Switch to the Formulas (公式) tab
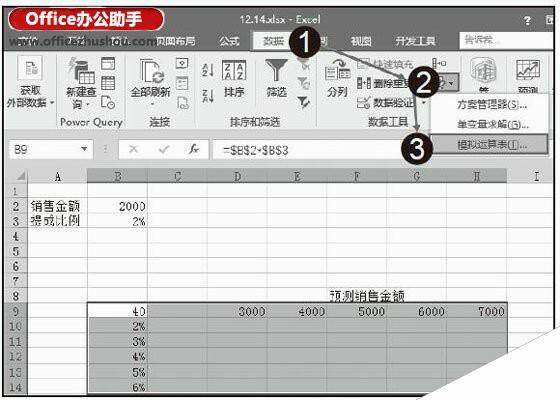 tap(229, 41)
